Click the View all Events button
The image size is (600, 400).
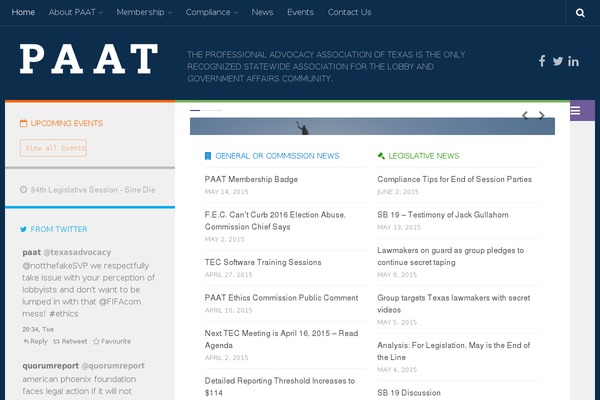pos(53,148)
